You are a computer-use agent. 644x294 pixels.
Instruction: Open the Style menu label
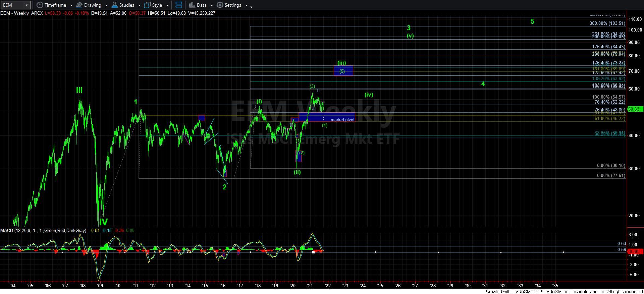click(x=157, y=5)
